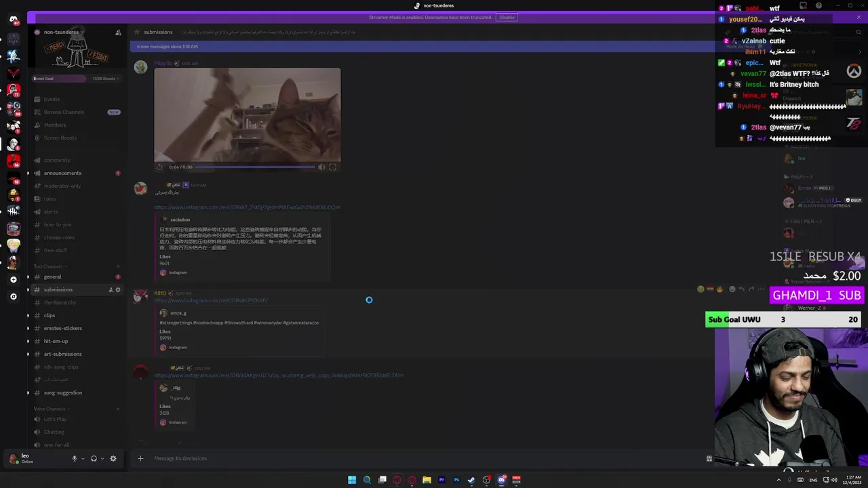Viewport: 868px width, 488px height.
Task: Seek within the cat video progress bar
Action: (256, 167)
